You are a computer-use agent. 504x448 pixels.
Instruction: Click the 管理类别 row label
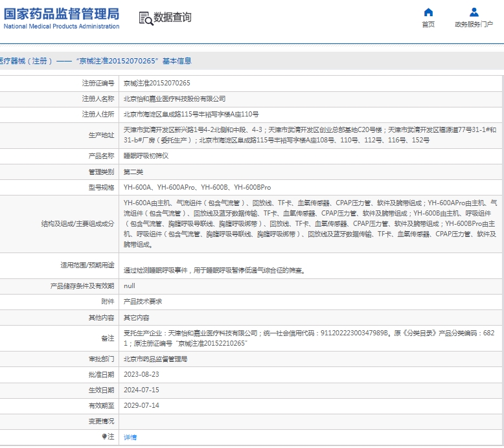[x=101, y=172]
